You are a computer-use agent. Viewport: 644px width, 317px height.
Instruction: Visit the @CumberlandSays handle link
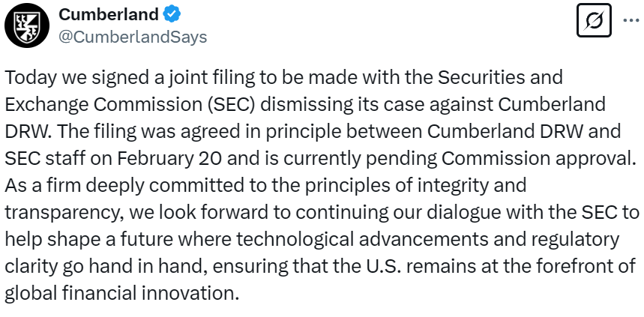133,36
